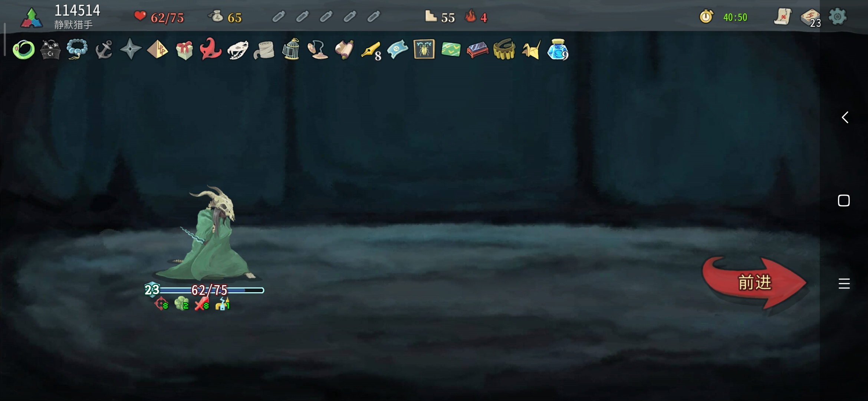This screenshot has width=868, height=401.
Task: Click the red 前进 proceed arrow
Action: point(754,283)
